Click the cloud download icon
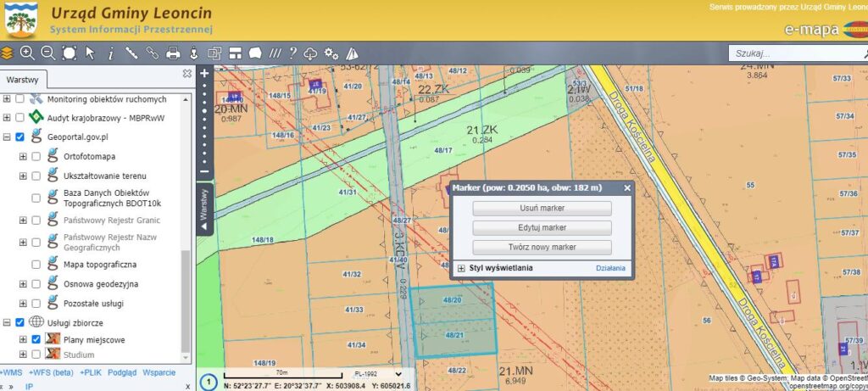 click(310, 53)
